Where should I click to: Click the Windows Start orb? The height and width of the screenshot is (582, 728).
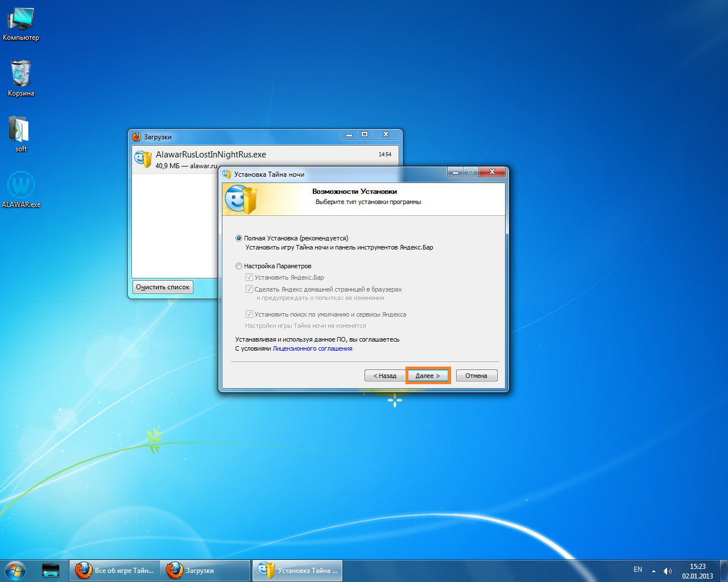pos(15,570)
